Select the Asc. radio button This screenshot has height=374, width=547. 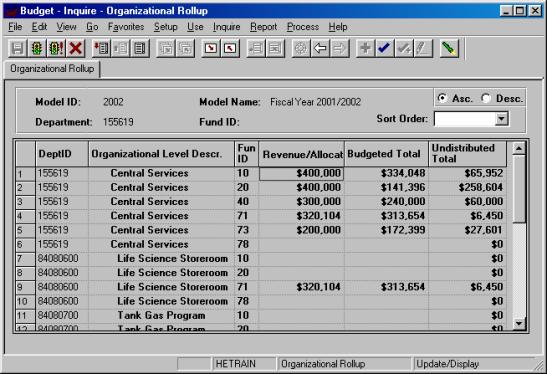pyautogui.click(x=442, y=98)
